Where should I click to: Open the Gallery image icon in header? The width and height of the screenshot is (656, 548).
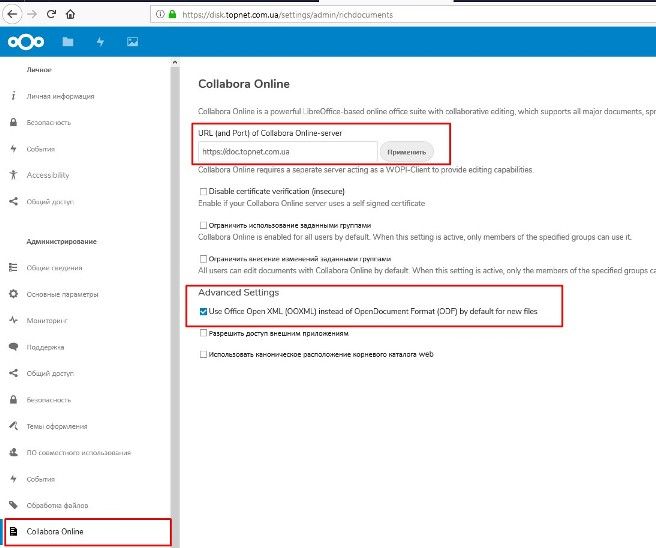(132, 42)
